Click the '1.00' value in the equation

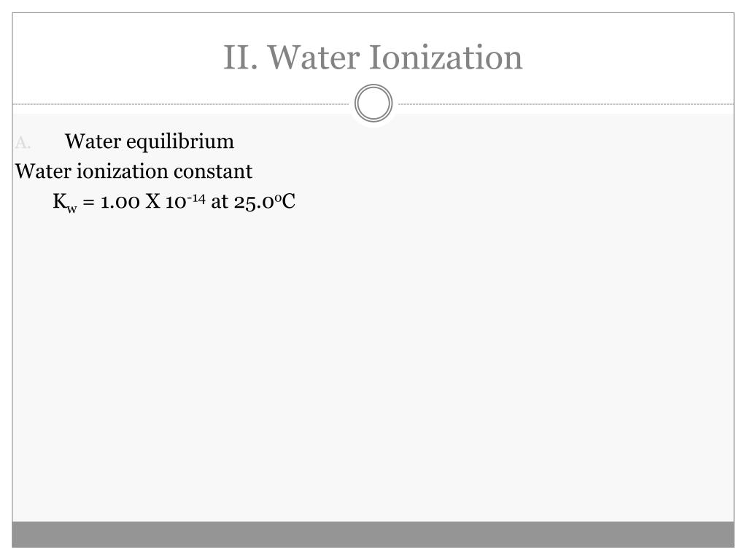tap(120, 202)
